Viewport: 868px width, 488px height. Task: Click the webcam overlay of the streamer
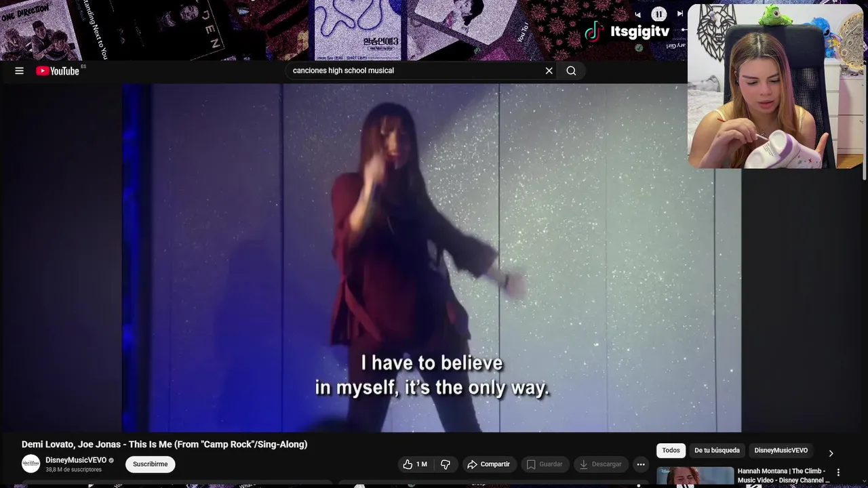pos(775,86)
